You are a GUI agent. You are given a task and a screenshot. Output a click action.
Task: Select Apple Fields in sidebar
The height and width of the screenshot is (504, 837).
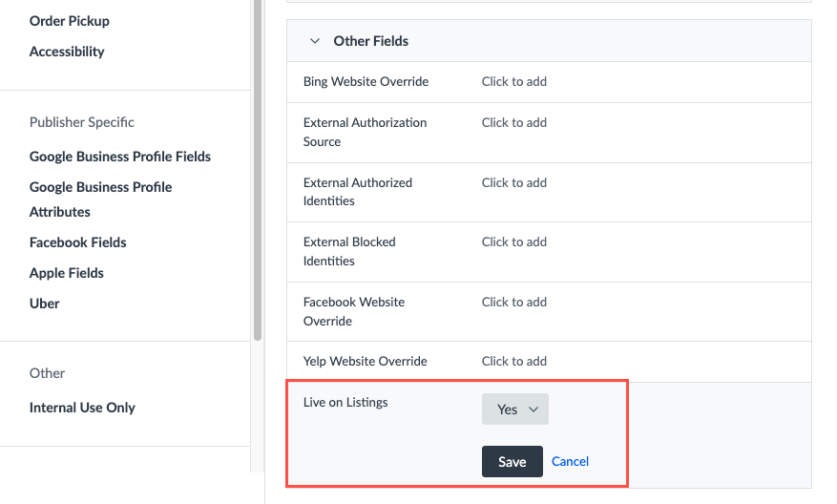click(67, 273)
